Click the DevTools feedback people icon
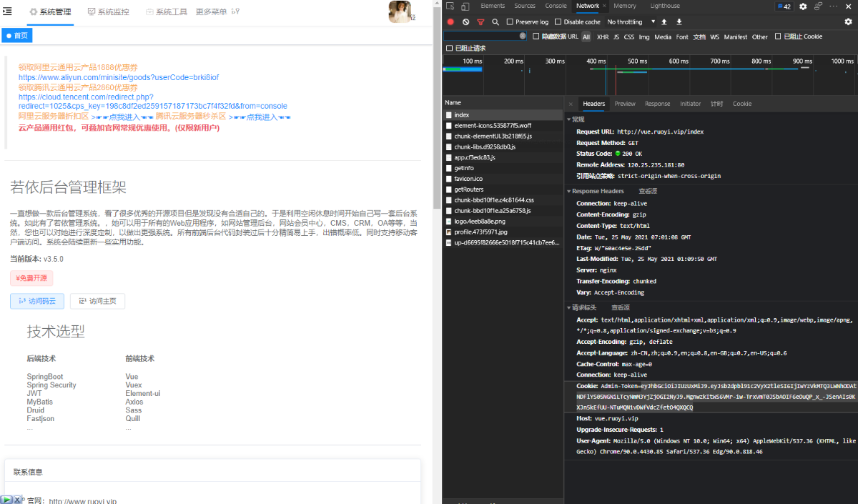 pos(818,6)
